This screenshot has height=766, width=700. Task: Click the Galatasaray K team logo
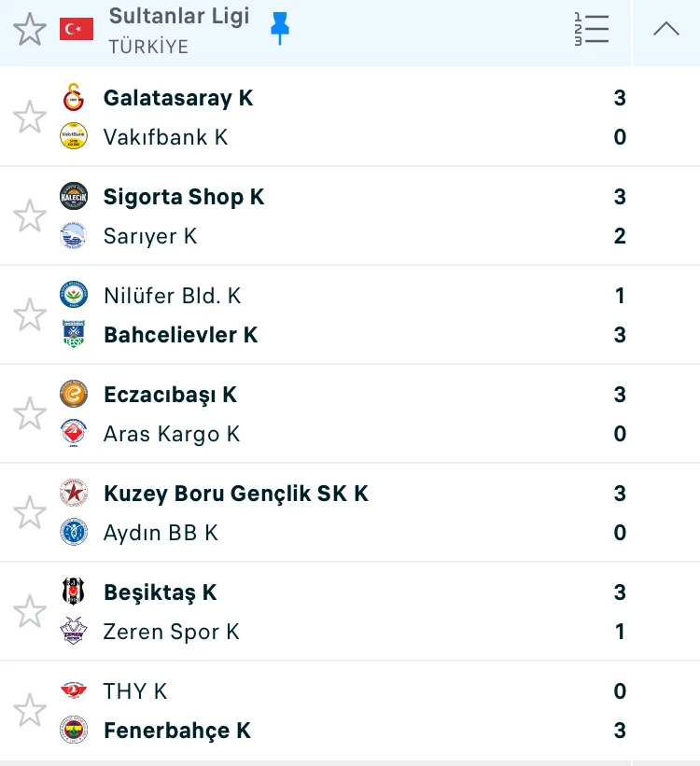(74, 98)
